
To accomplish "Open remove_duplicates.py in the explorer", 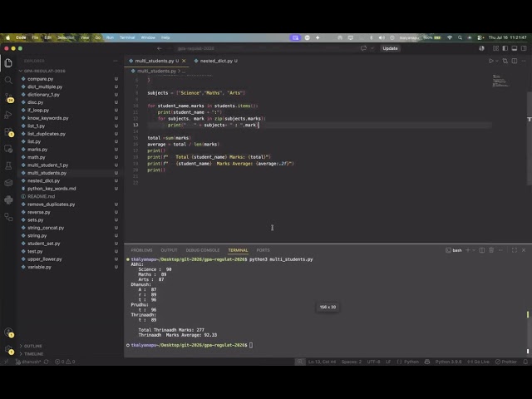I will (x=51, y=204).
